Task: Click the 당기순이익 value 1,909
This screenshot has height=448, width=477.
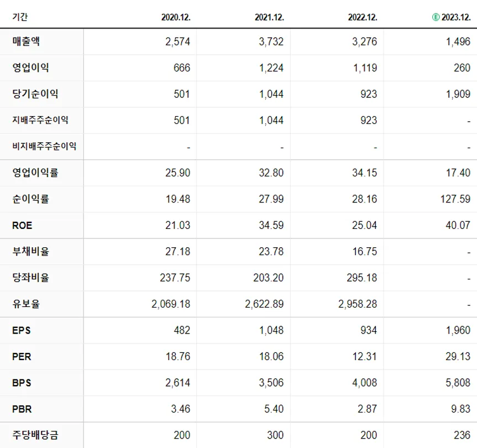Action: (x=458, y=94)
